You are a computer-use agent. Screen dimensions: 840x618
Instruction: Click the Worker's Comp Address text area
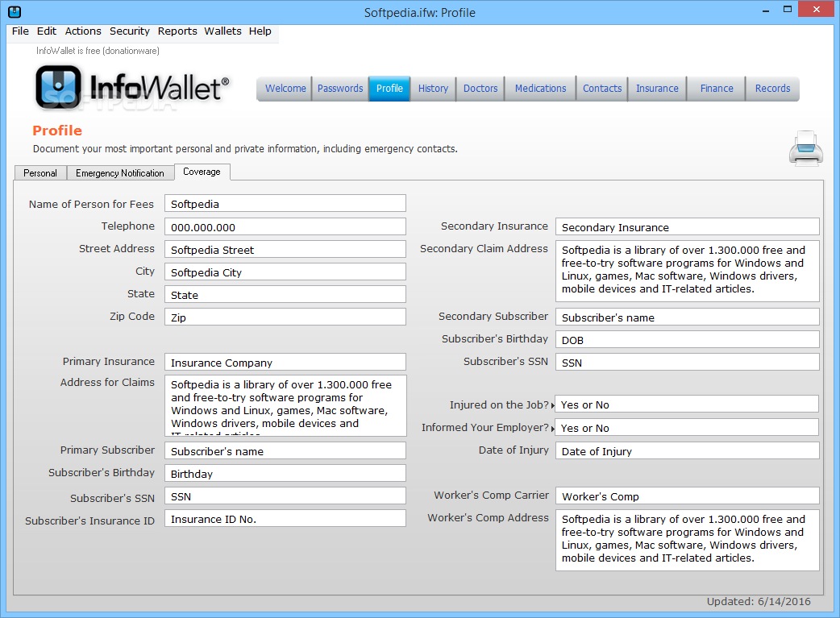pyautogui.click(x=688, y=541)
